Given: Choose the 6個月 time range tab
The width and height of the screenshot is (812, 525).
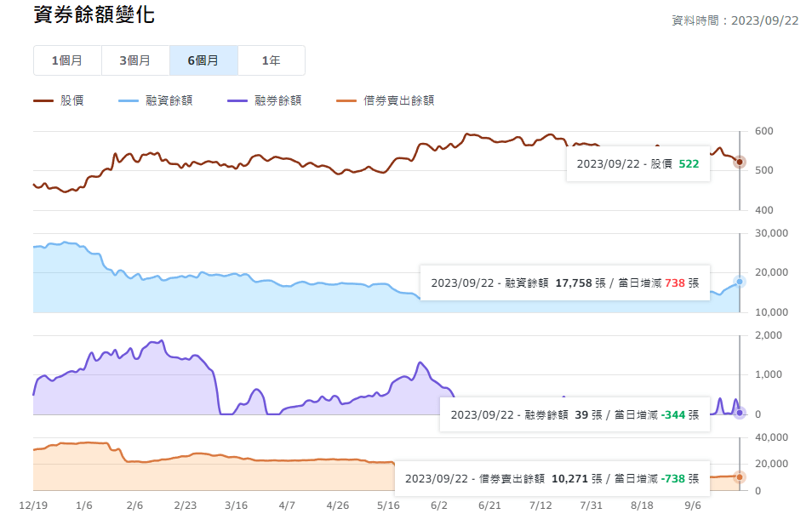Looking at the screenshot, I should (x=203, y=60).
